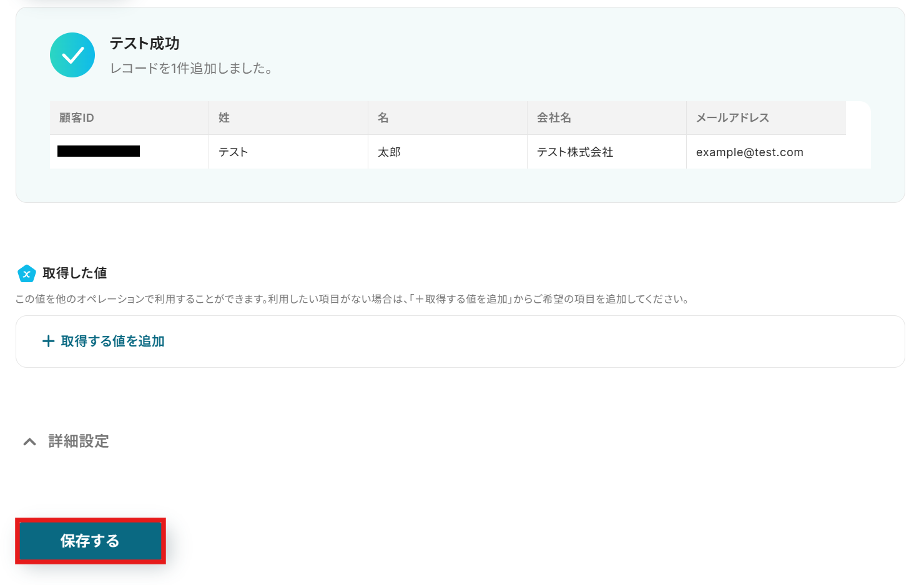Viewport: 924px width, 585px height.
Task: Click the green checkmark success icon
Action: click(72, 55)
